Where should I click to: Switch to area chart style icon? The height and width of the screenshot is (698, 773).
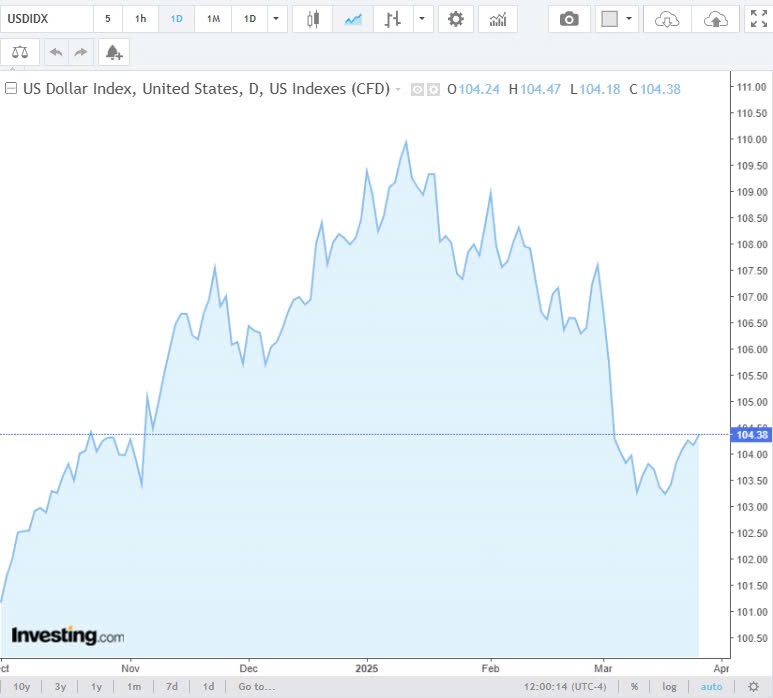[x=352, y=19]
